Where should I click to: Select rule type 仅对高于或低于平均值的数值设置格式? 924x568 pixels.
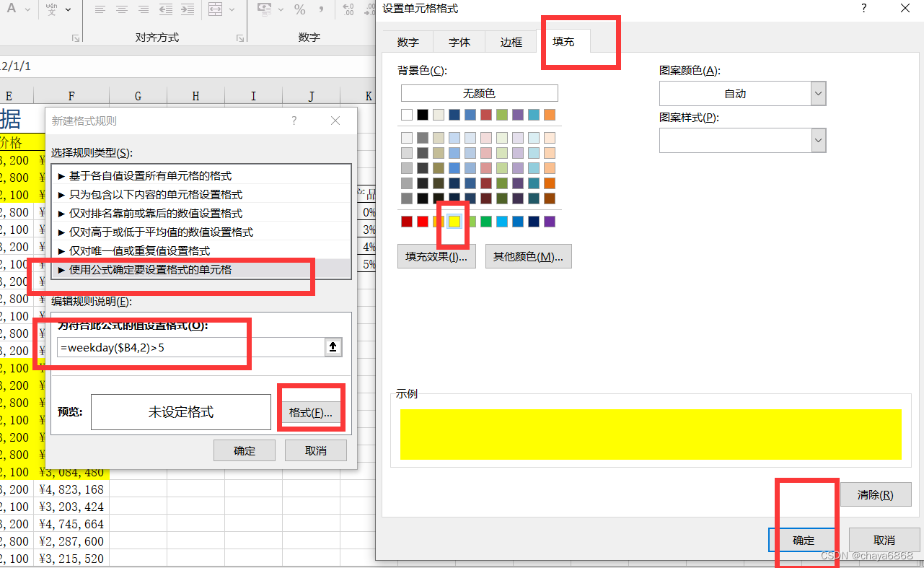201,232
